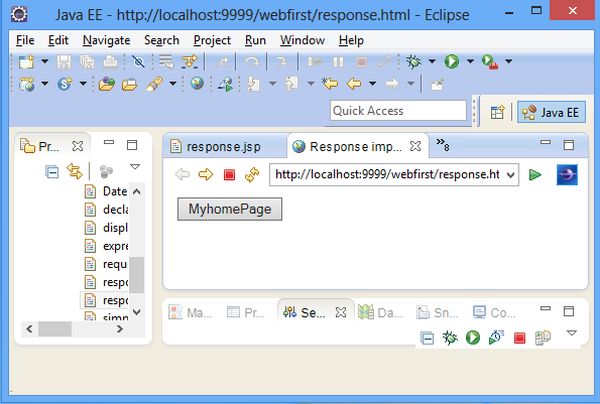
Task: Select the Java EE perspective button
Action: (x=551, y=112)
